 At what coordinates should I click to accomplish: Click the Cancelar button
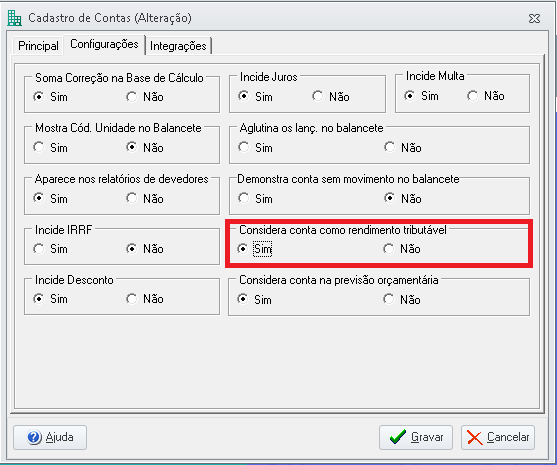point(498,437)
